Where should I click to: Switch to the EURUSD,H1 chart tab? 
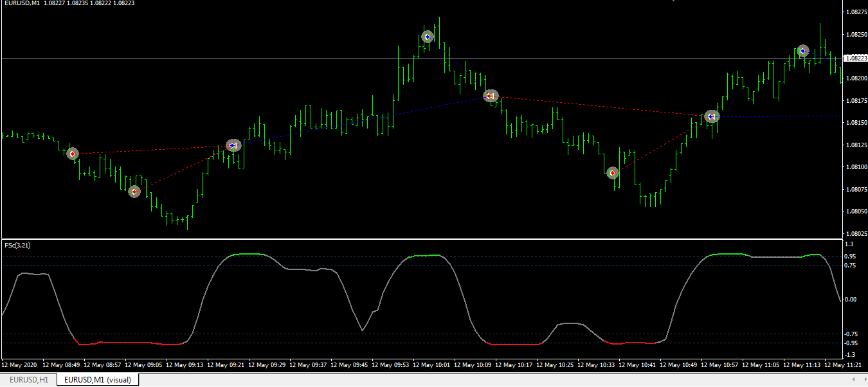[x=28, y=380]
